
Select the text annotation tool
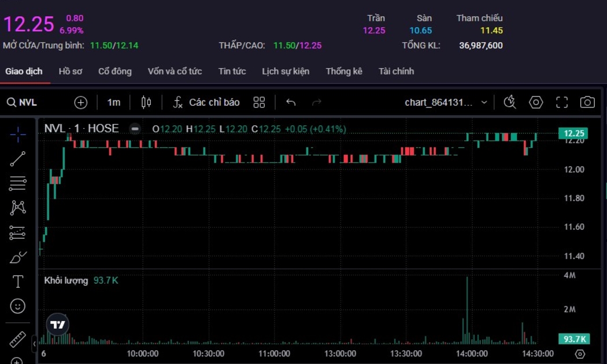(x=18, y=281)
